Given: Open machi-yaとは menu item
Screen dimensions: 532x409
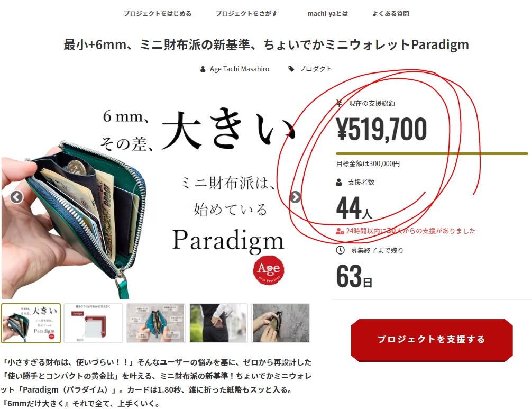Looking at the screenshot, I should click(x=328, y=14).
